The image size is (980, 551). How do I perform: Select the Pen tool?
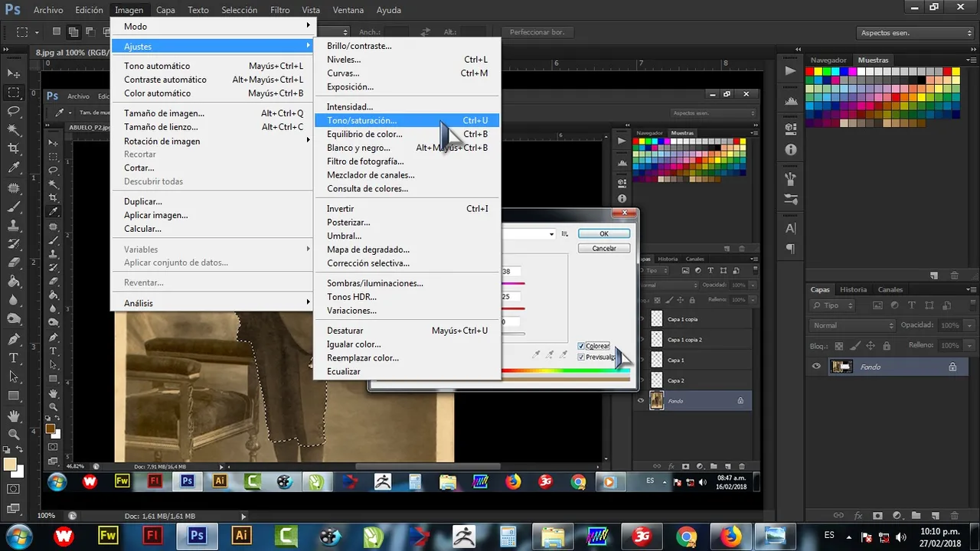tap(13, 339)
